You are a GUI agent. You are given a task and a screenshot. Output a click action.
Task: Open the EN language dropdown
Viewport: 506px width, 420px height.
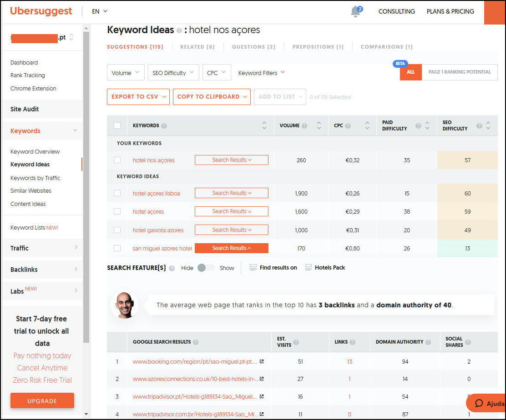tap(99, 11)
